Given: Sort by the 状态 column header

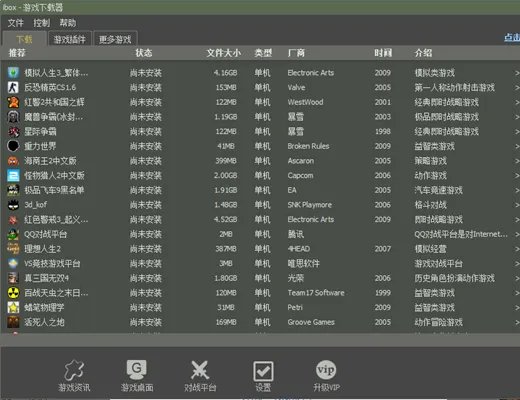Looking at the screenshot, I should coord(144,53).
